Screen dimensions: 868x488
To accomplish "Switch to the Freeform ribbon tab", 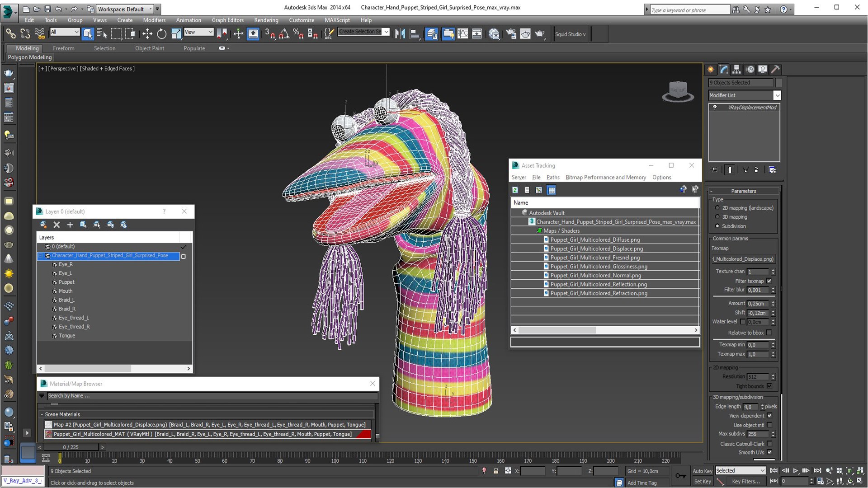I will click(63, 48).
